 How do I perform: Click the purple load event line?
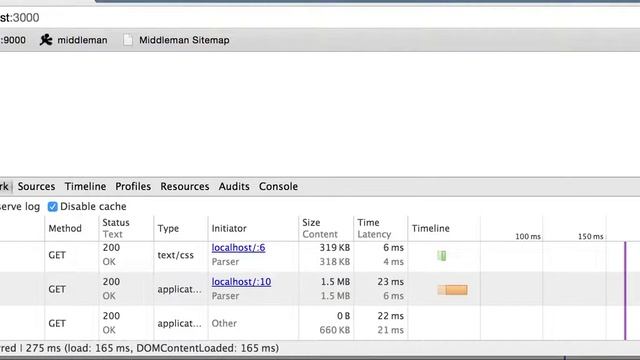tap(625, 291)
